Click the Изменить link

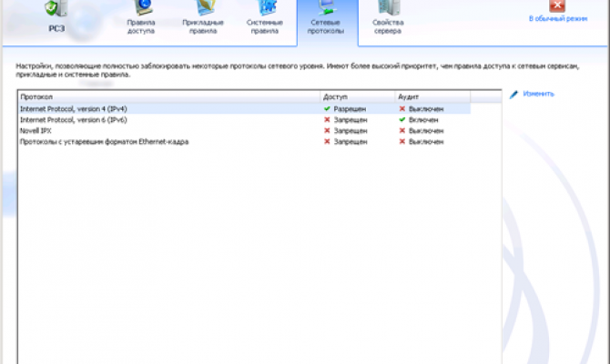(x=538, y=94)
